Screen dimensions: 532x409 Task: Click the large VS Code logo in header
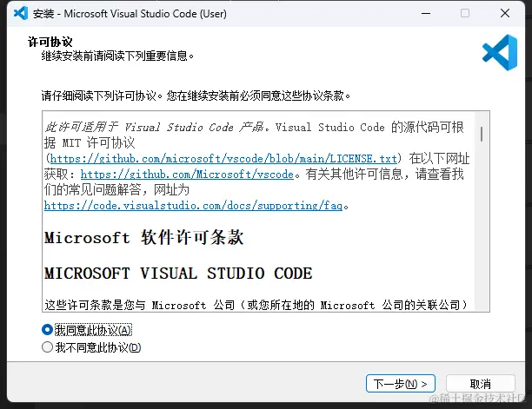[x=500, y=52]
